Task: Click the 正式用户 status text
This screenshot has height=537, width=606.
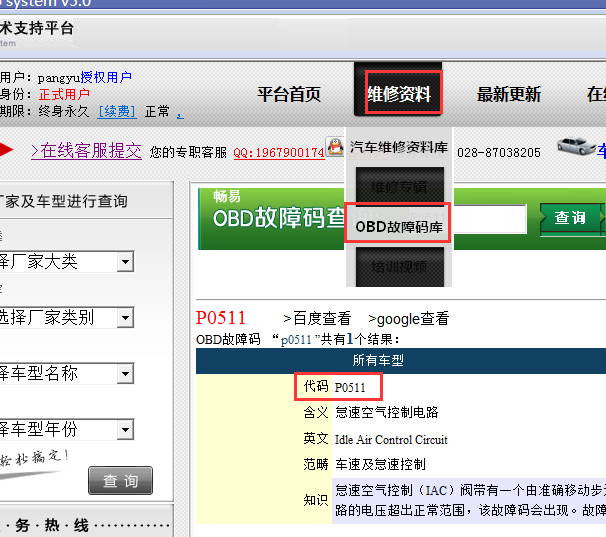Action: tap(64, 94)
